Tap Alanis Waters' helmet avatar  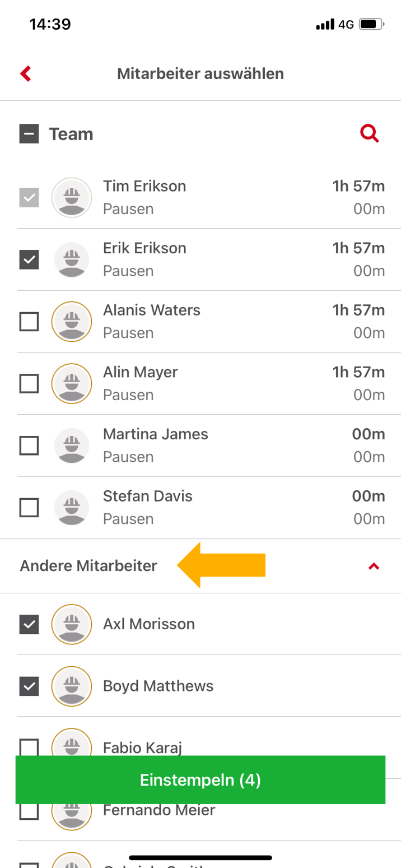pyautogui.click(x=71, y=322)
